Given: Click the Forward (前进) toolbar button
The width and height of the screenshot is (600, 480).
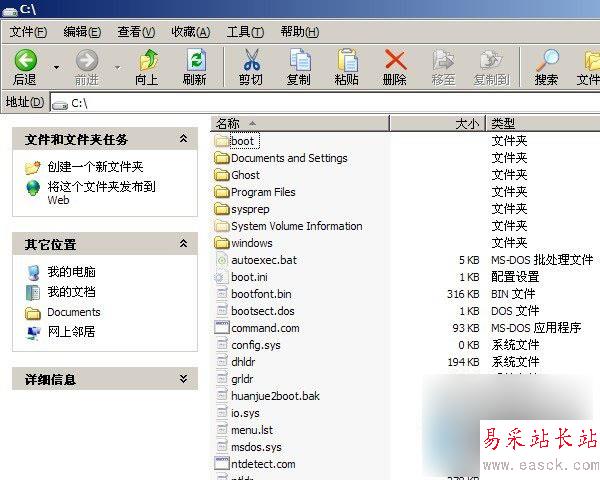Looking at the screenshot, I should 86,67.
